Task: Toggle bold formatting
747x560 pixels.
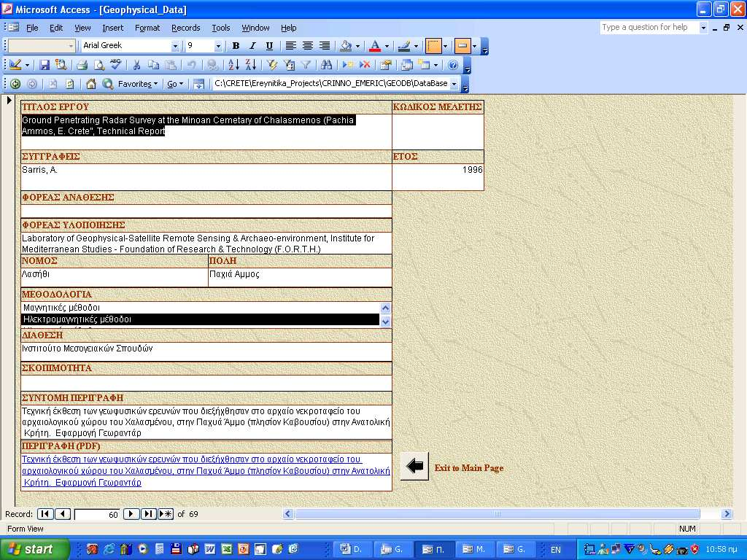Action: click(x=236, y=46)
